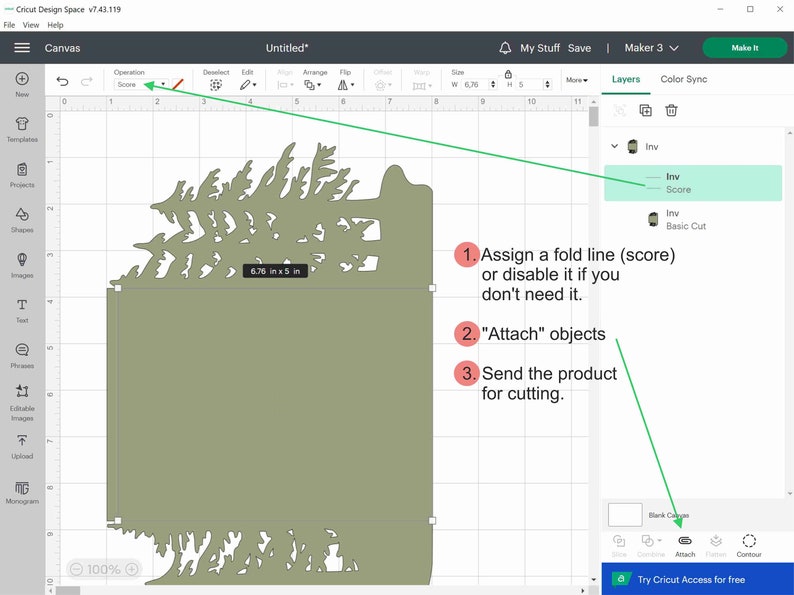
Task: Select the Blank Canvas color swatch
Action: click(625, 515)
